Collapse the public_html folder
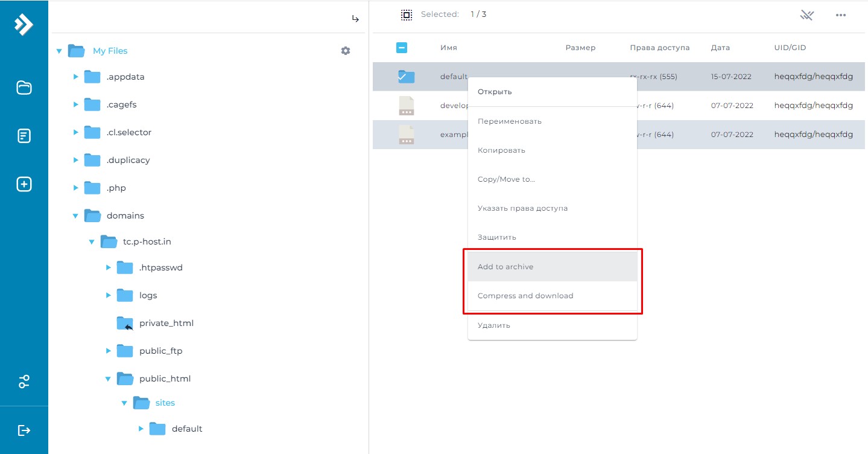The height and width of the screenshot is (454, 868). [x=108, y=379]
